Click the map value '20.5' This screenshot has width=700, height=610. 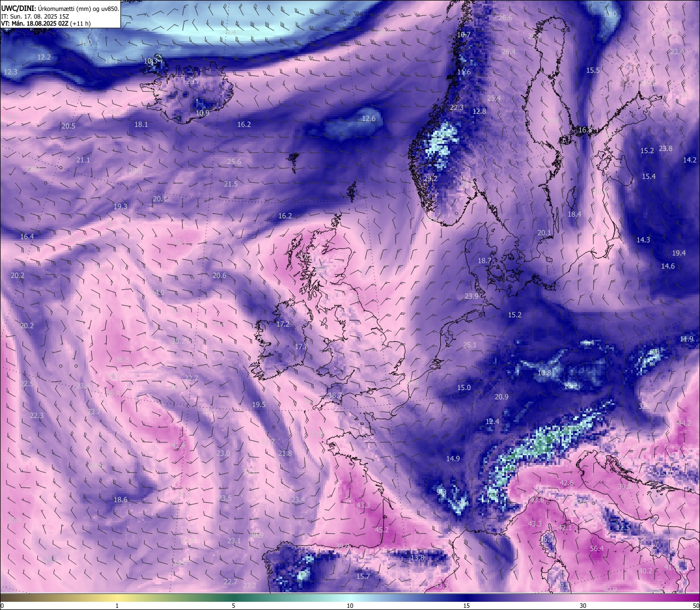pos(68,126)
